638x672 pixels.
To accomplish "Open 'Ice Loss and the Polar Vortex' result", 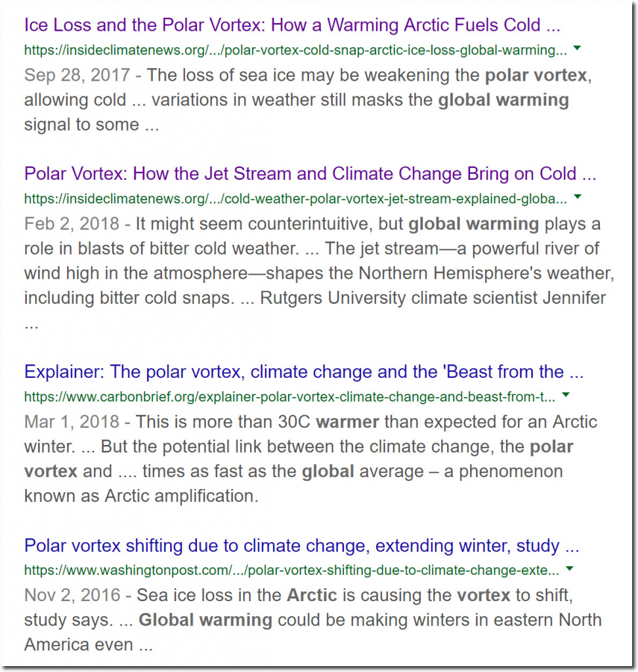I will click(x=292, y=26).
